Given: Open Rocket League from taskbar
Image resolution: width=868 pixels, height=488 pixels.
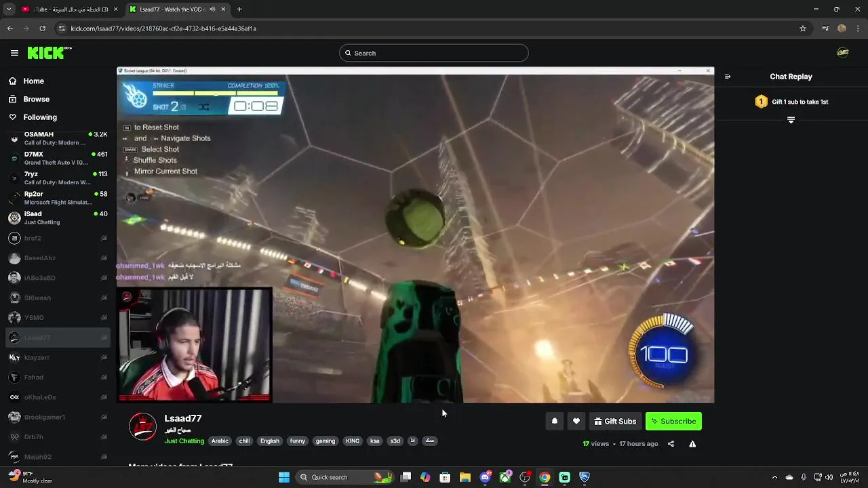Looking at the screenshot, I should coord(584,477).
